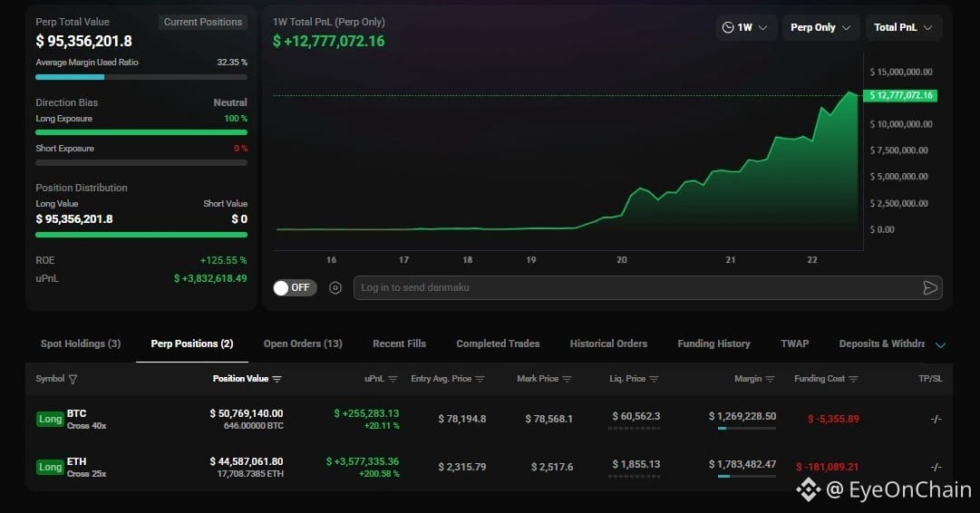Viewport: 980px width, 513px height.
Task: Click ETH funding cost $ -181,089.21
Action: point(828,468)
